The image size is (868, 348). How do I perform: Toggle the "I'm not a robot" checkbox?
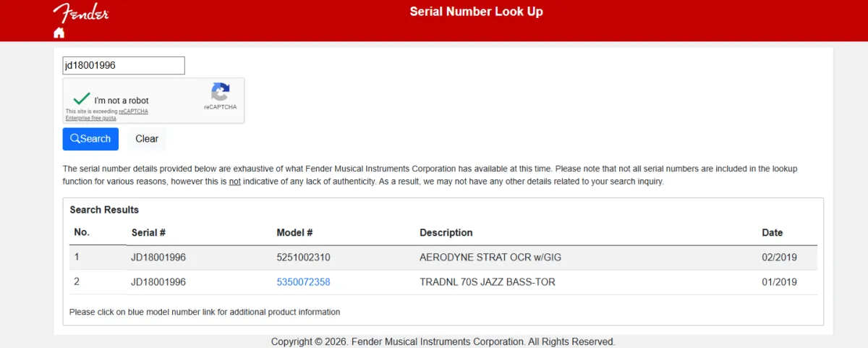coord(82,100)
